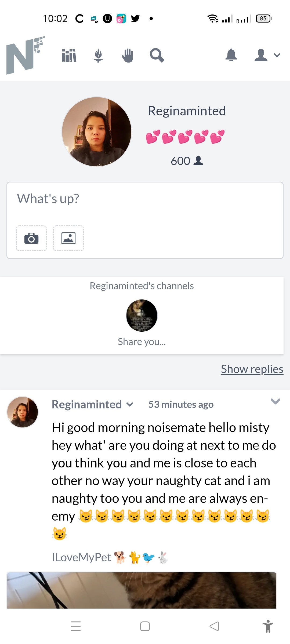Open the 600 followers count
290x644 pixels.
[187, 161]
